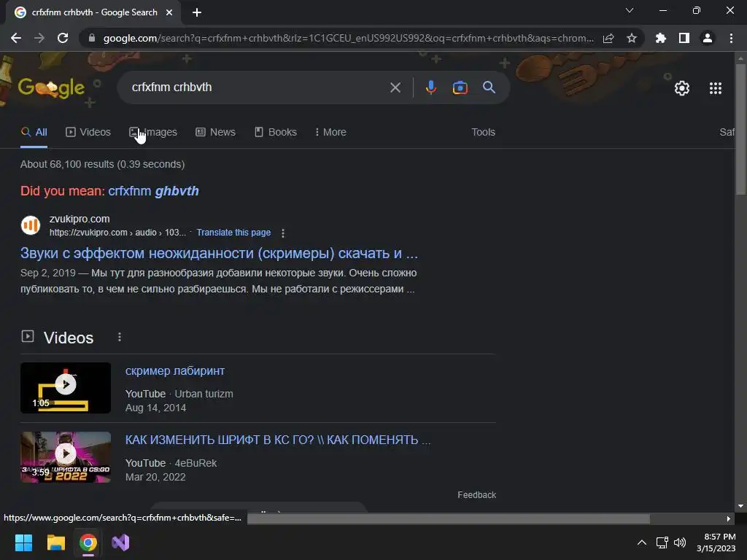Viewport: 747px width, 560px height.
Task: Switch to Videos results tab
Action: click(x=88, y=133)
